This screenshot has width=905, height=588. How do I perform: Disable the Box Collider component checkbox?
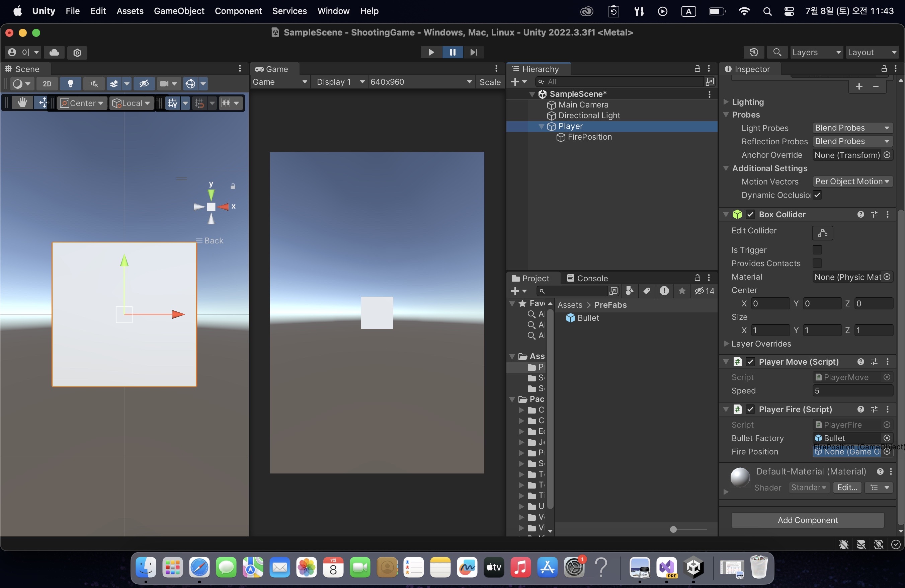(750, 215)
